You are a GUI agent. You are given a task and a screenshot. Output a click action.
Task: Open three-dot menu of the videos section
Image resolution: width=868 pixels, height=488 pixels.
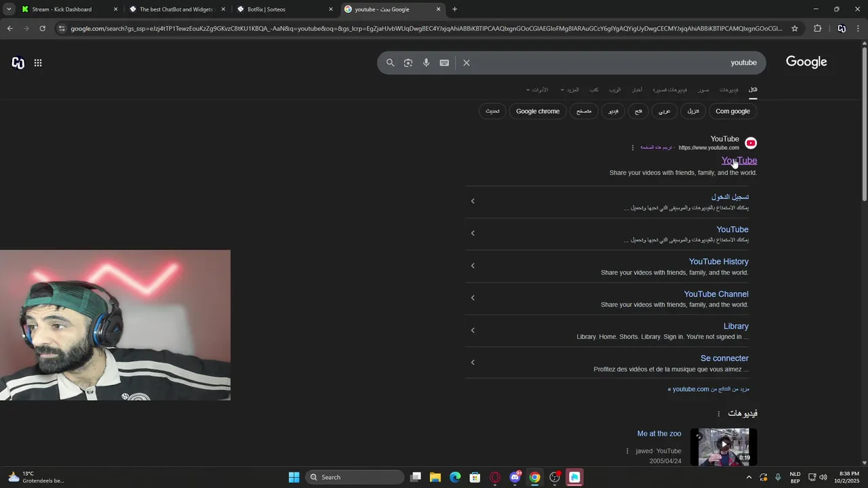(719, 413)
